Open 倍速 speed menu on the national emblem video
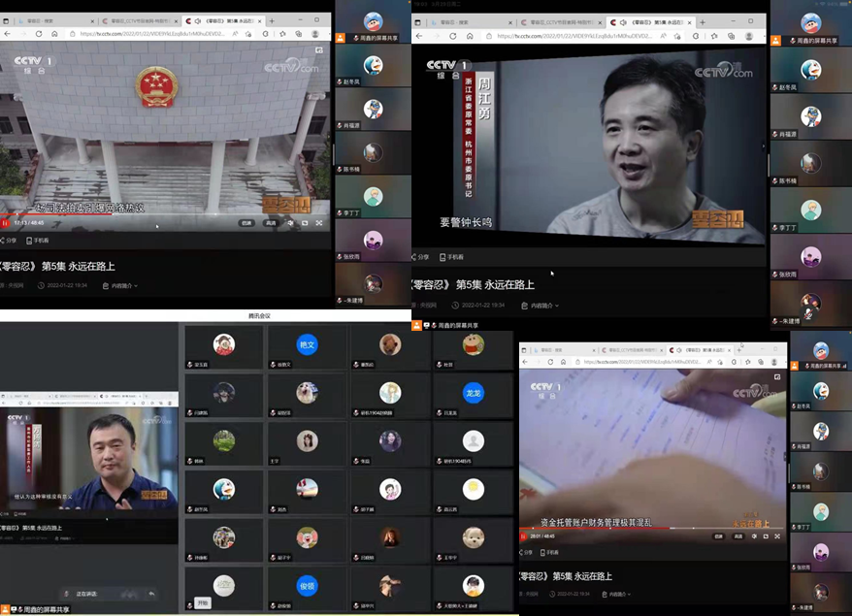 pos(246,222)
